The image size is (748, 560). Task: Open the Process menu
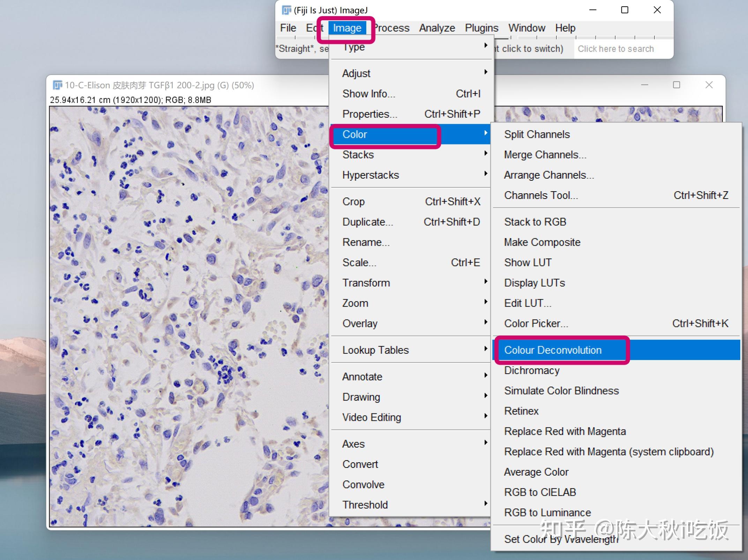[x=392, y=28]
